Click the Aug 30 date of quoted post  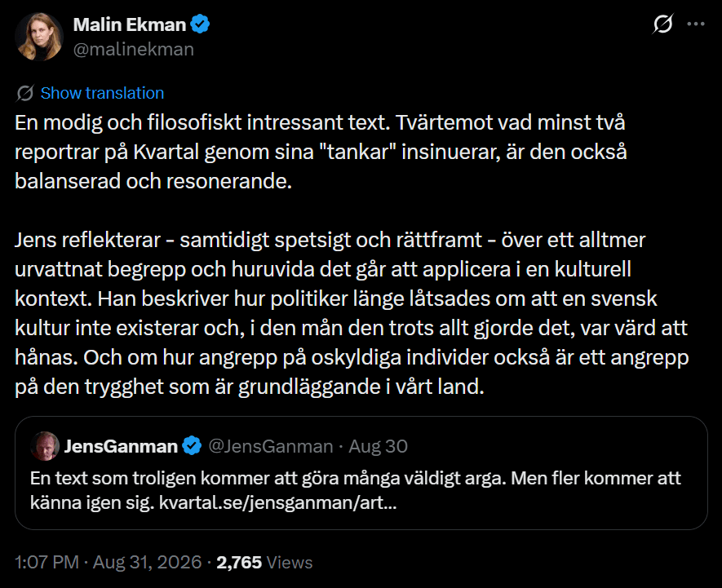pos(378,446)
